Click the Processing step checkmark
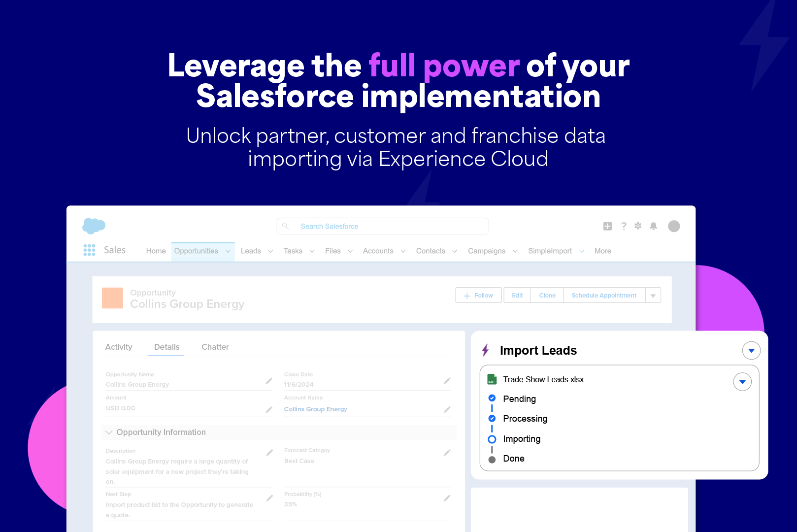The width and height of the screenshot is (797, 532). pos(492,418)
